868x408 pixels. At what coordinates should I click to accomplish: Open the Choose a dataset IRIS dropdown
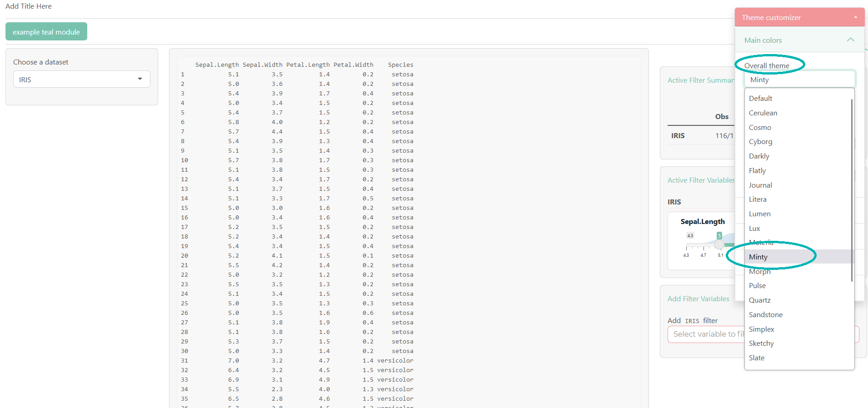click(82, 80)
